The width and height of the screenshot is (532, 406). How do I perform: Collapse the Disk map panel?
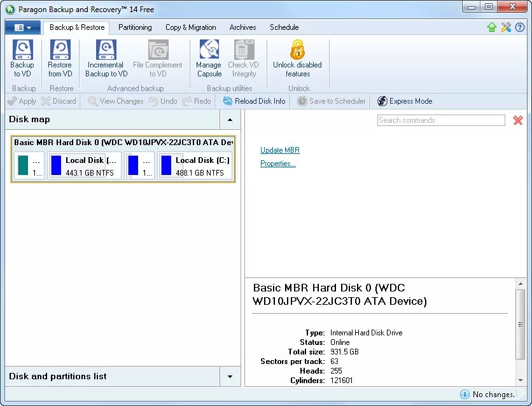(230, 120)
